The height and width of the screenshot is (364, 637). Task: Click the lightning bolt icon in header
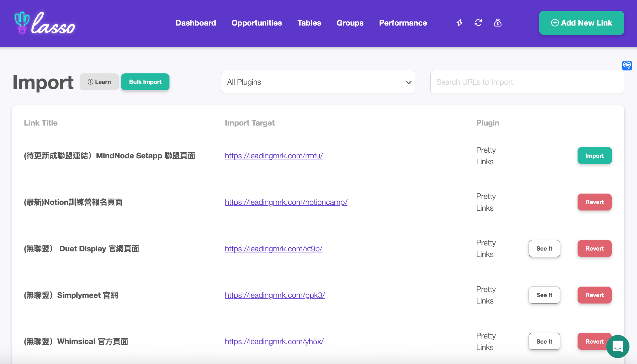(459, 23)
